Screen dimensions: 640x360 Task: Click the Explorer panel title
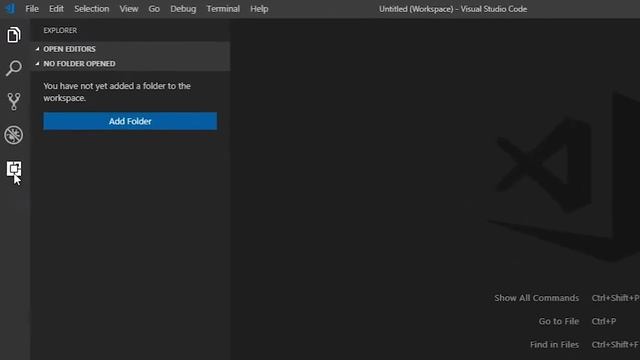click(x=60, y=31)
